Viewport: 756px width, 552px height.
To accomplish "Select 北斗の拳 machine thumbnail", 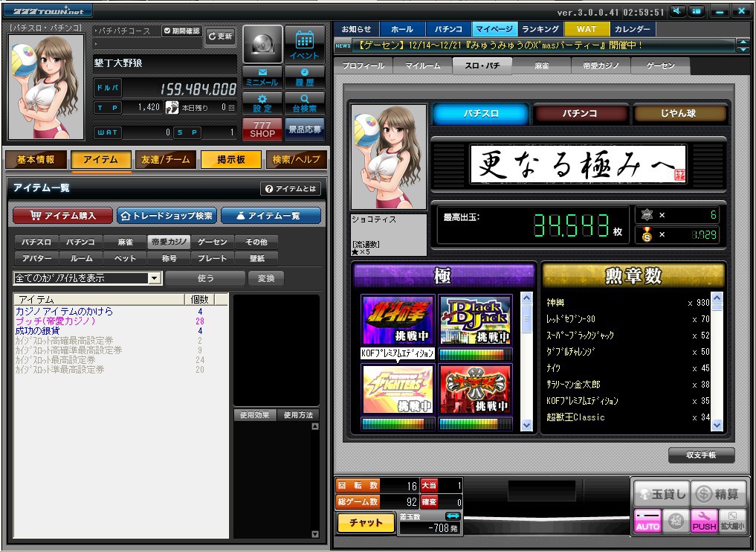I will tap(398, 320).
